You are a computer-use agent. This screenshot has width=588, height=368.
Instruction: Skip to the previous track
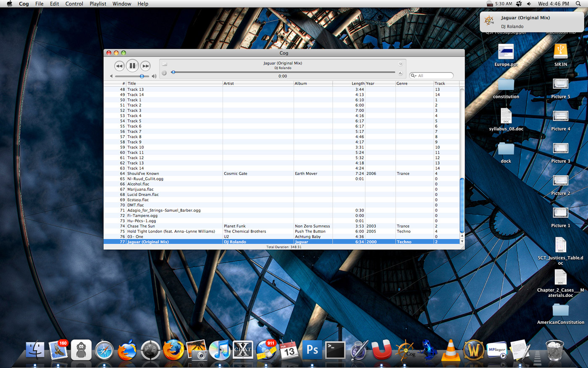[119, 66]
